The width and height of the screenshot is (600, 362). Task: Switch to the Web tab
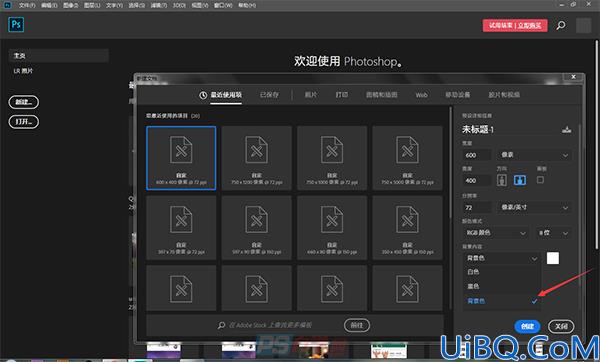click(x=421, y=95)
